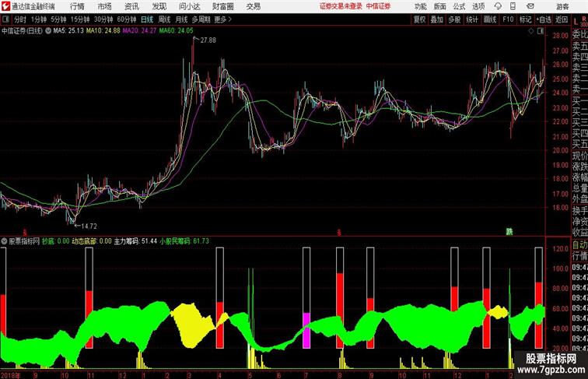Open the 问小达 menu

[x=189, y=6]
